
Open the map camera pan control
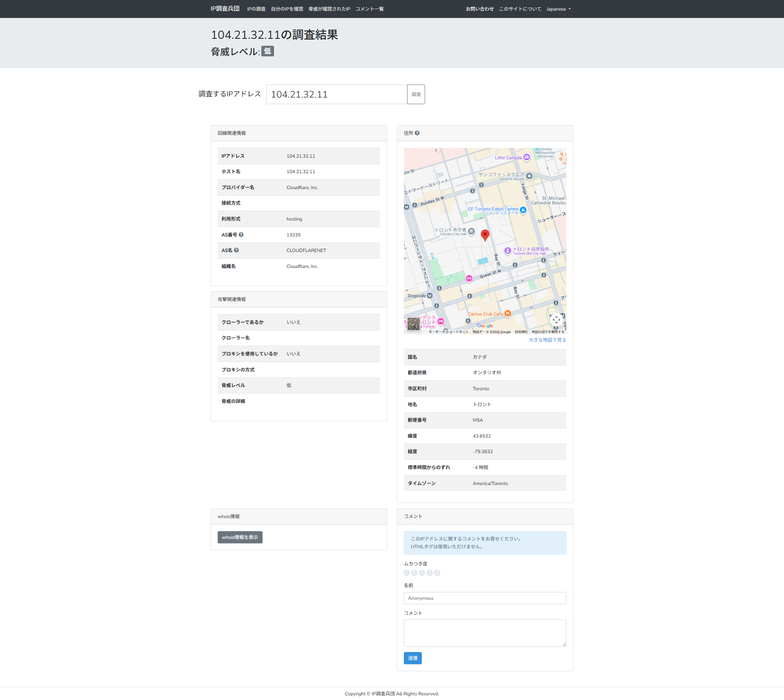pos(556,320)
